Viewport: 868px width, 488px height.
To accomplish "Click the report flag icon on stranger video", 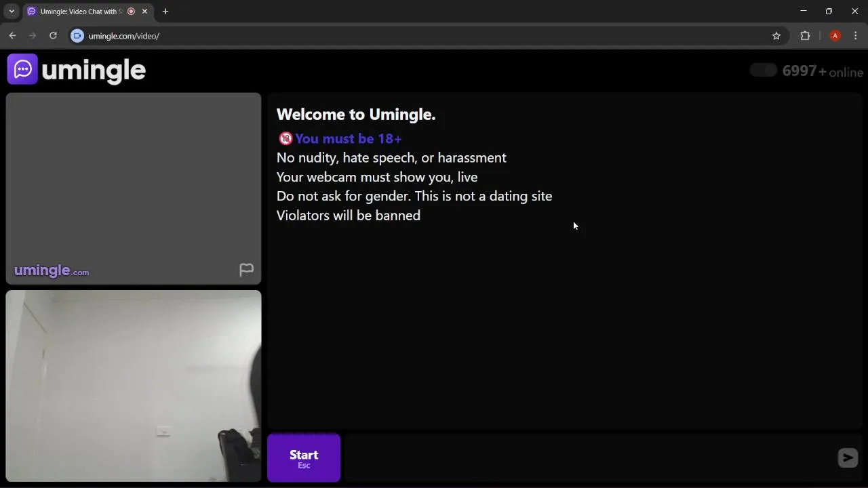I will tap(246, 270).
